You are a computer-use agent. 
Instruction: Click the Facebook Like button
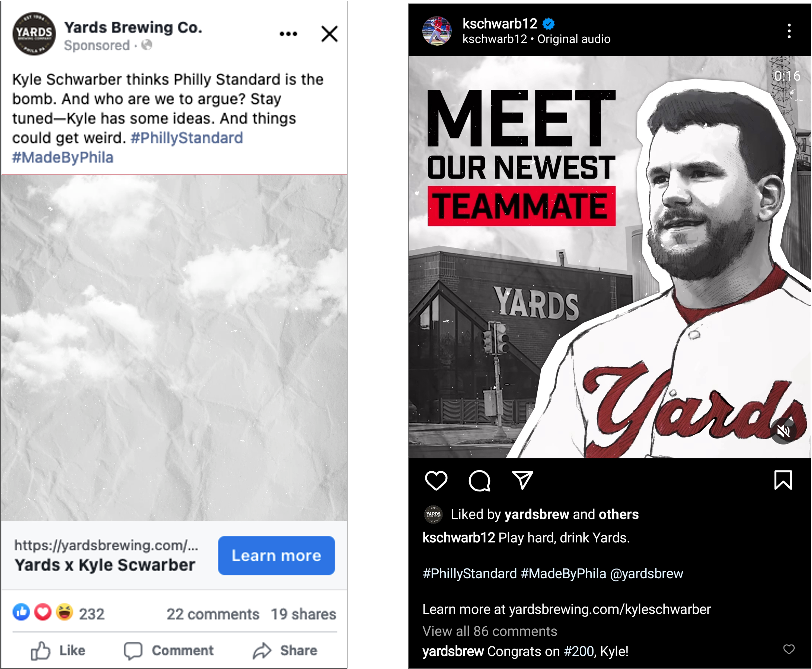coord(58,650)
